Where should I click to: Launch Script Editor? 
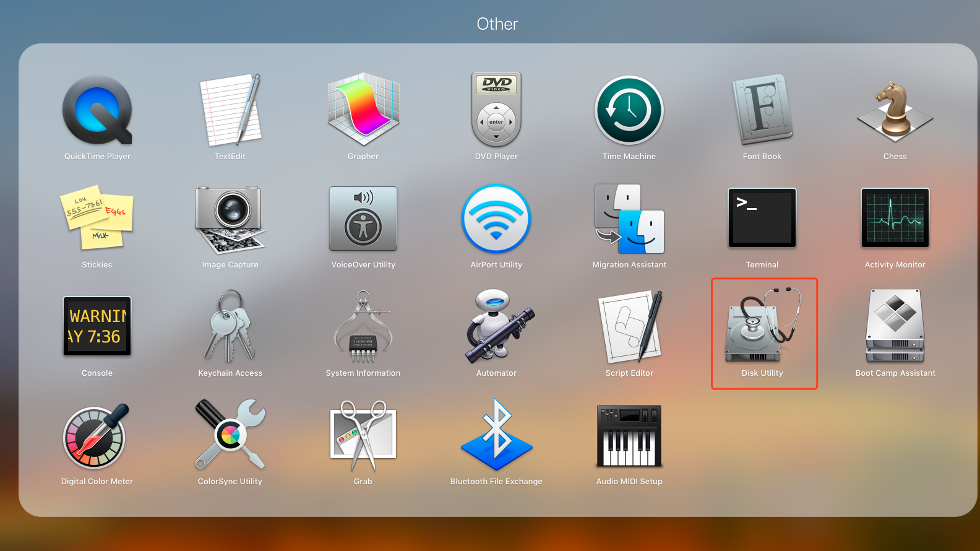pos(629,326)
